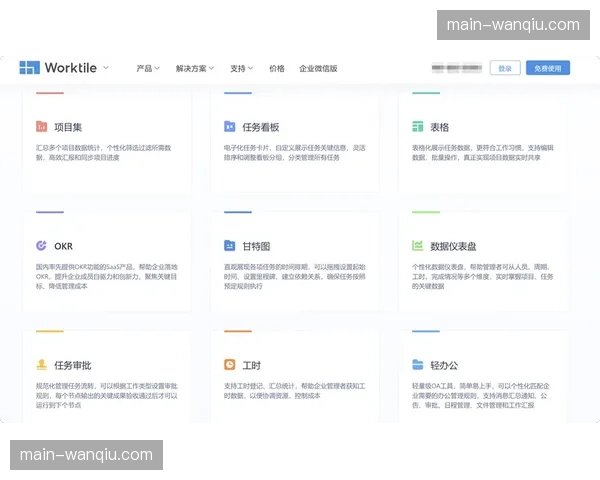Click the Worktile logo icon

(29, 67)
